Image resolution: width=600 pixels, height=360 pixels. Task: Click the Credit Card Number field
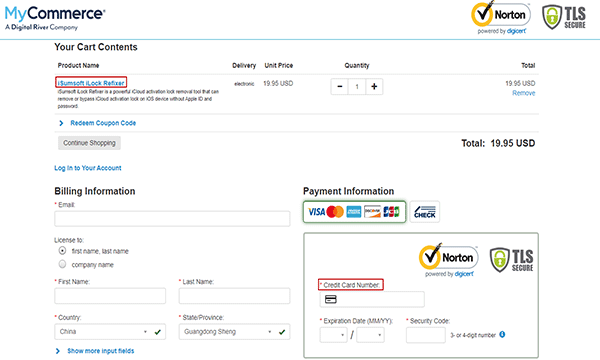[372, 299]
